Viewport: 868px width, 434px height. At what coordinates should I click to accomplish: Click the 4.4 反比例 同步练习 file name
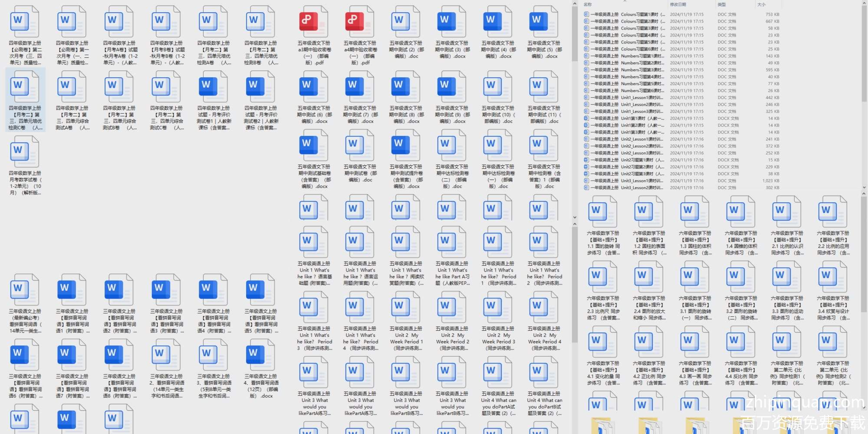tap(741, 373)
